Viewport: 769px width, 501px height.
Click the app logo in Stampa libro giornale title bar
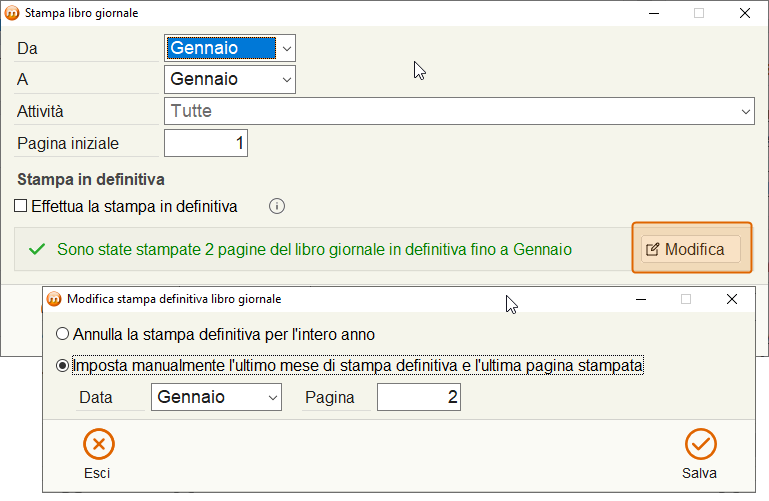click(x=12, y=13)
